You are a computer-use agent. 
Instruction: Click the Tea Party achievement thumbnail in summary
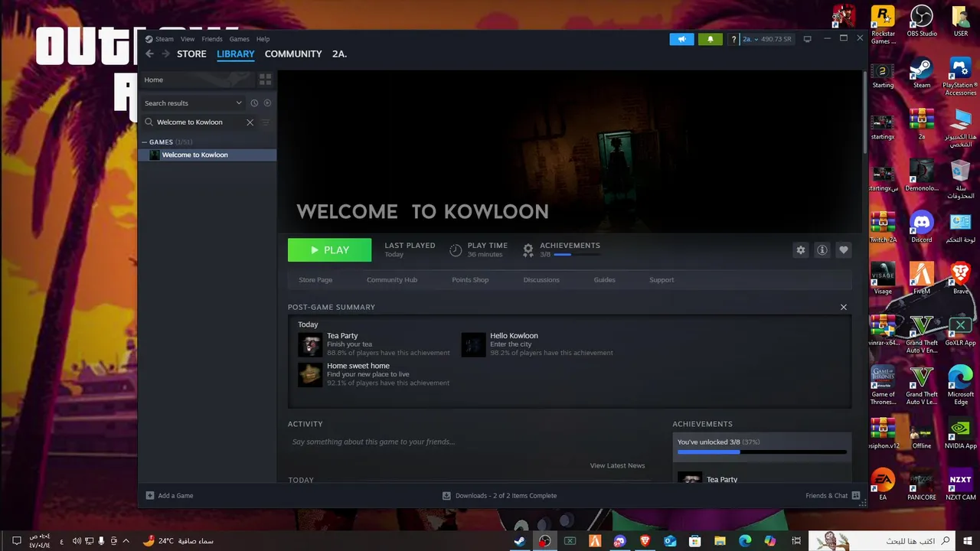tap(310, 344)
